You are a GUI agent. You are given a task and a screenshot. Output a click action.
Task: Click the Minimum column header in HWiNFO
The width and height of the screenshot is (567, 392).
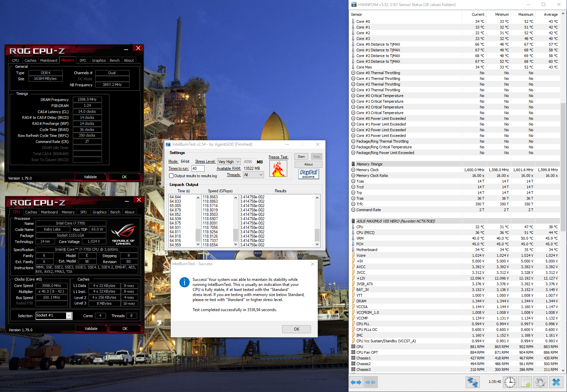coord(498,14)
